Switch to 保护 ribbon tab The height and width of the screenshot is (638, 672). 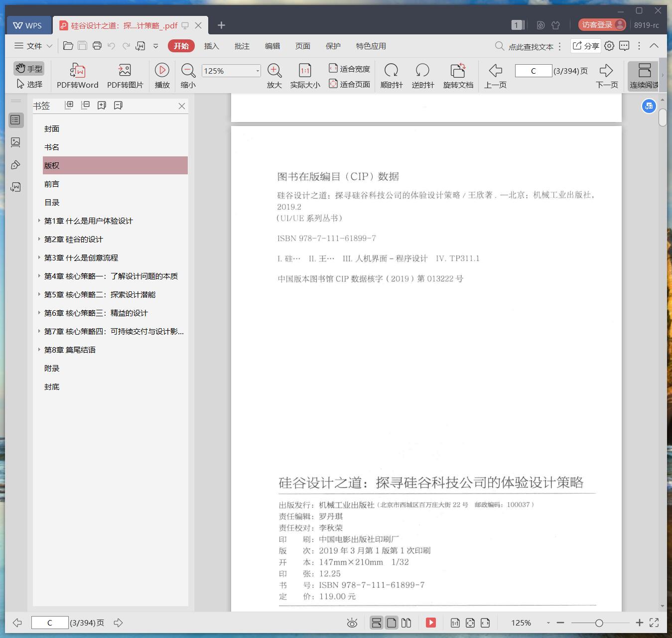click(x=333, y=46)
